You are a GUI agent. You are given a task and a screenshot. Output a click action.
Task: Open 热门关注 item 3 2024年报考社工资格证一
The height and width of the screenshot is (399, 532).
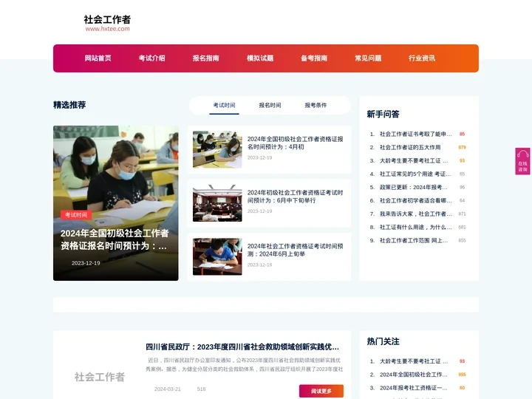pyautogui.click(x=414, y=387)
